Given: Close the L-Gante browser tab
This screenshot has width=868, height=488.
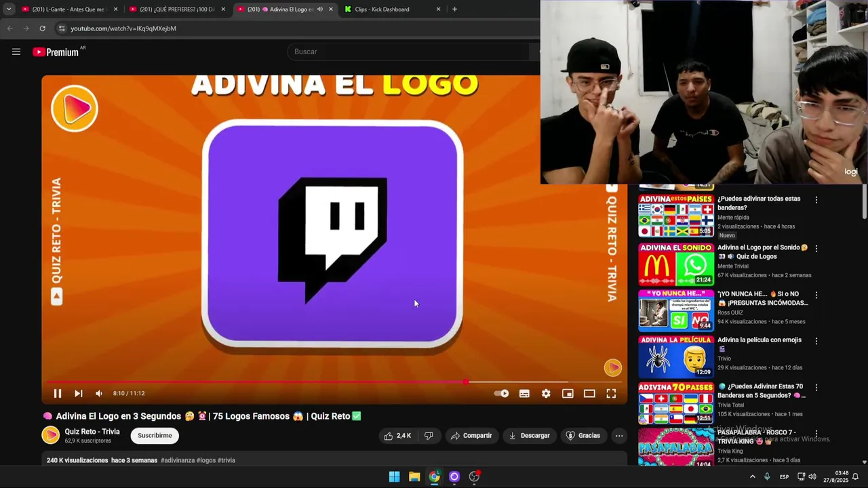Looking at the screenshot, I should coord(115,9).
